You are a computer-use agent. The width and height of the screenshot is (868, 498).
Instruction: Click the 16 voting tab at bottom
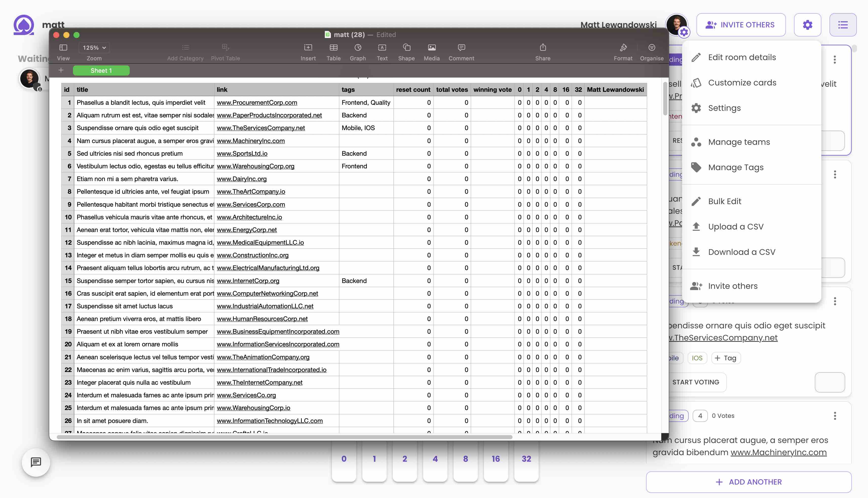pyautogui.click(x=495, y=459)
